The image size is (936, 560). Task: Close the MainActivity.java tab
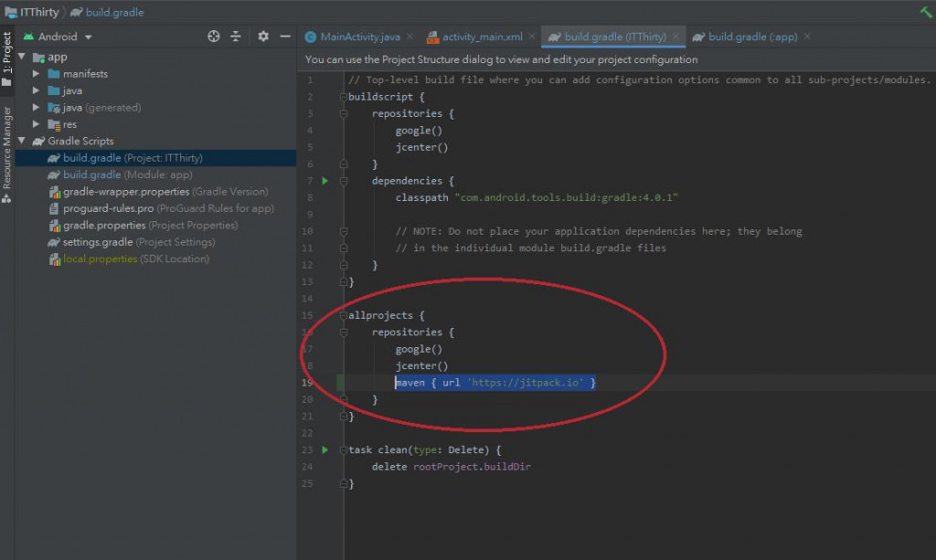point(409,37)
